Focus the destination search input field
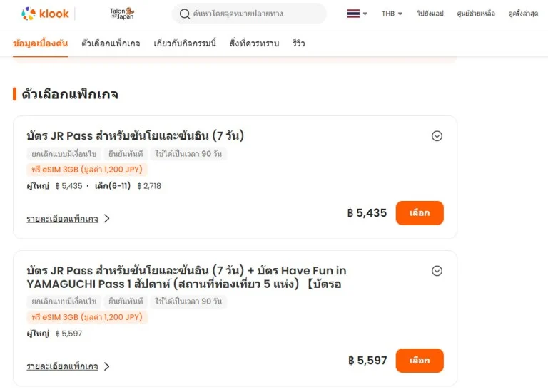The width and height of the screenshot is (548, 392). point(249,14)
